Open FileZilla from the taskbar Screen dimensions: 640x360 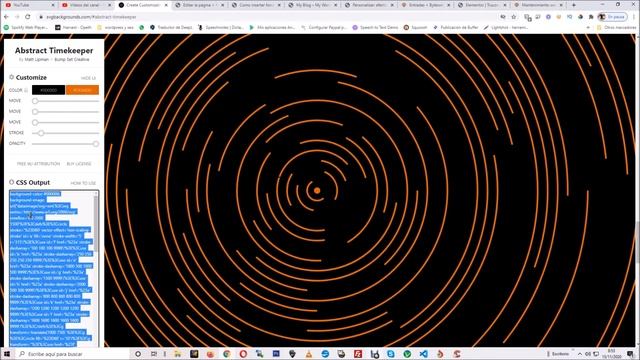(x=358, y=354)
